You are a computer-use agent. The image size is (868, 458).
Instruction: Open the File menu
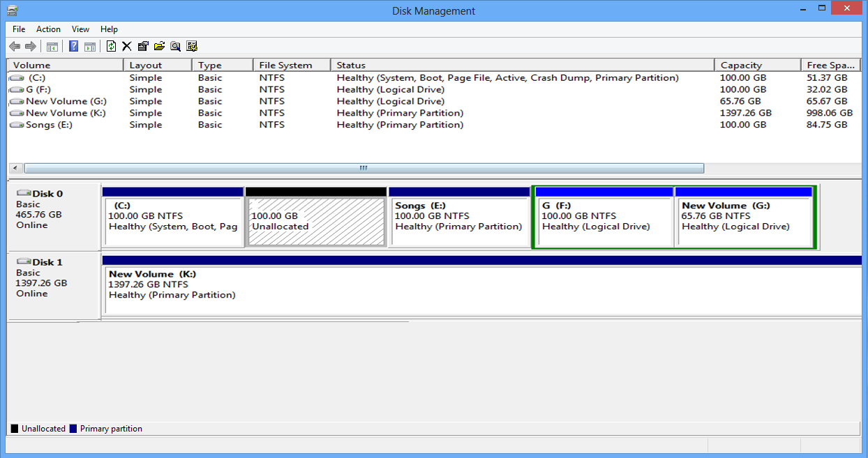pyautogui.click(x=18, y=29)
